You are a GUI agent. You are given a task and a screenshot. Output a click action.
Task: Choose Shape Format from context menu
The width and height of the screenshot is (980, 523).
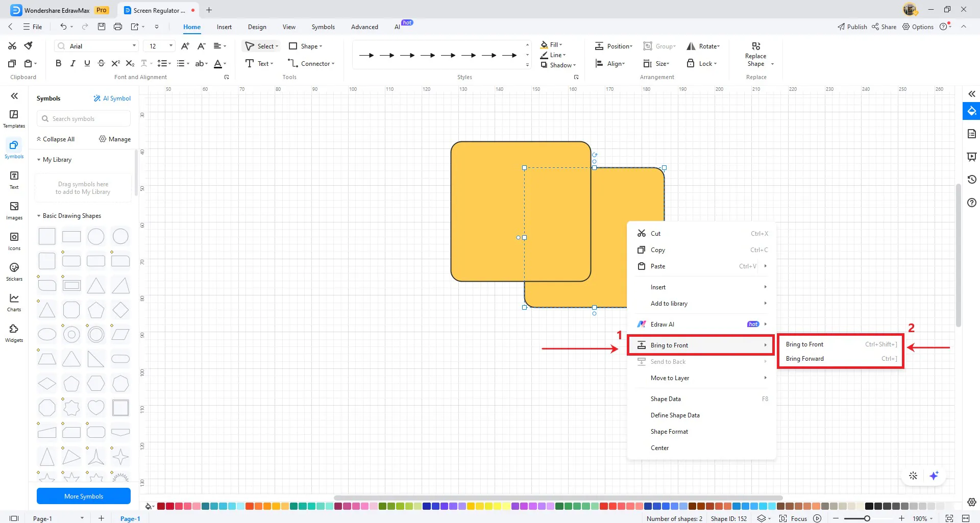point(702,432)
